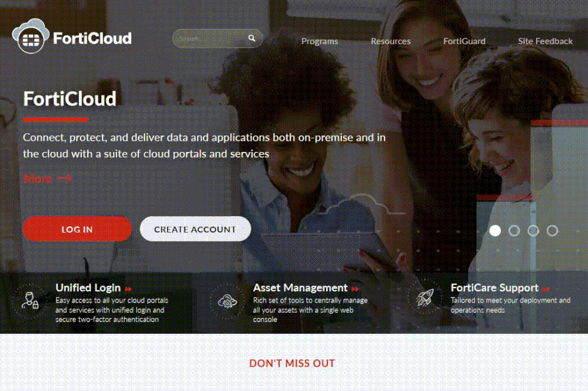588x391 pixels.
Task: Select the third carousel slide dot
Action: (533, 230)
